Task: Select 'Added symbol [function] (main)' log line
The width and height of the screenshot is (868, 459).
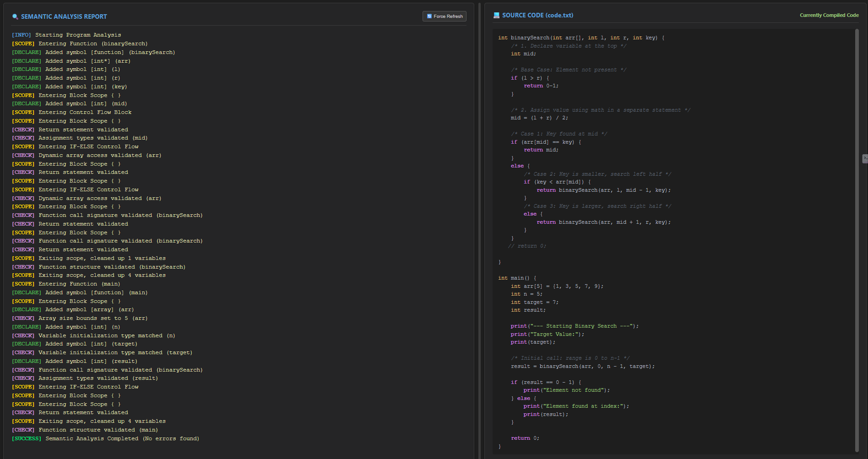Action: click(x=80, y=292)
